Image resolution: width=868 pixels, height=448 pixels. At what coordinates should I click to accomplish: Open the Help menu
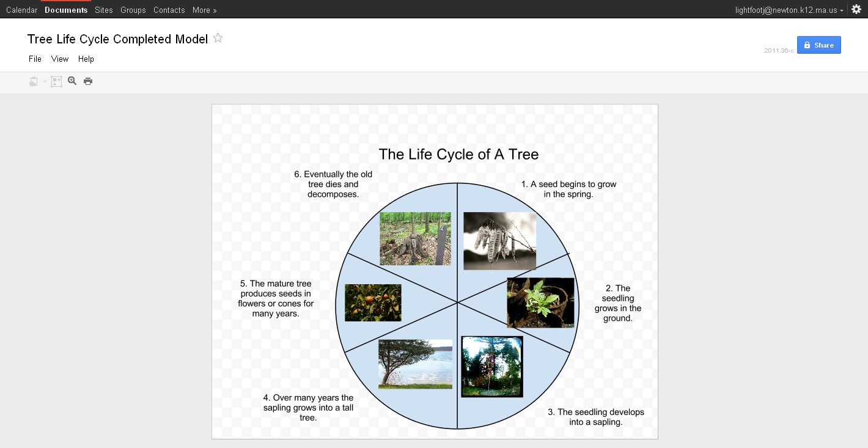pyautogui.click(x=86, y=59)
